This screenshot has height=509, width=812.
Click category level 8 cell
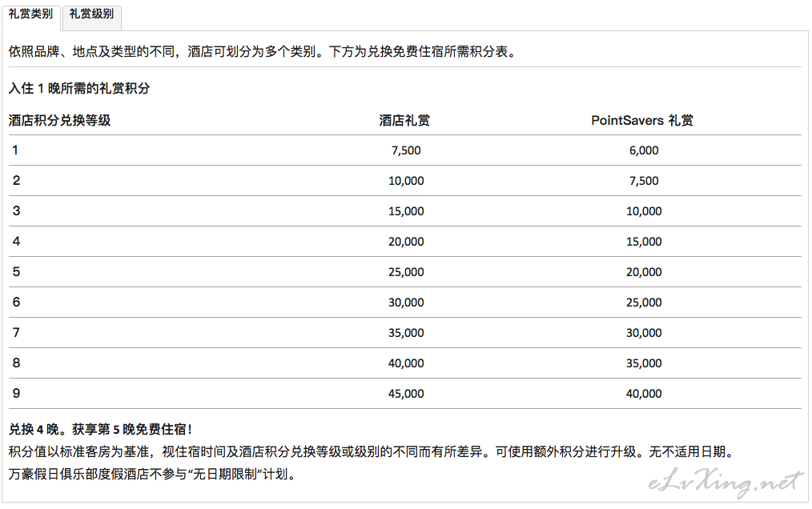16,363
